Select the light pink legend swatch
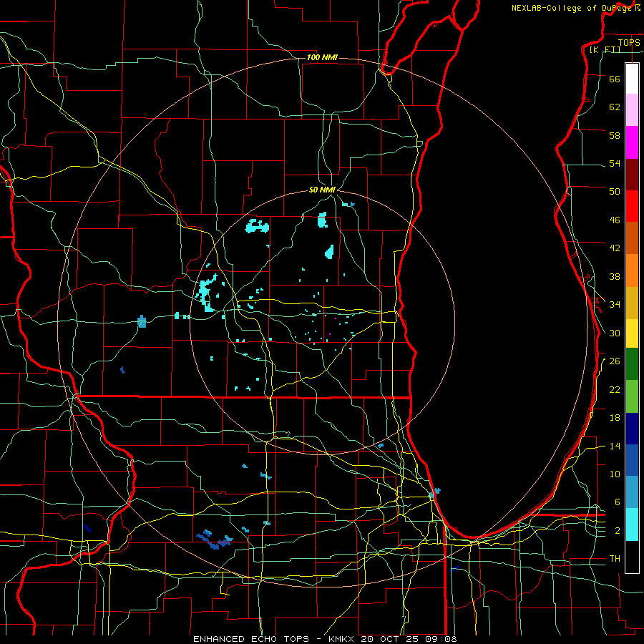644x644 pixels. coord(632,109)
